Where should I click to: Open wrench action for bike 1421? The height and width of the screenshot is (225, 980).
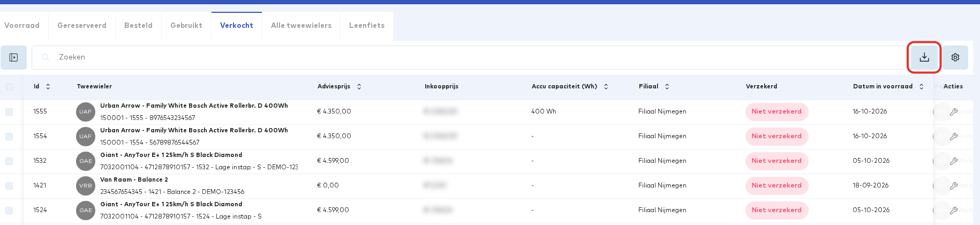point(954,186)
